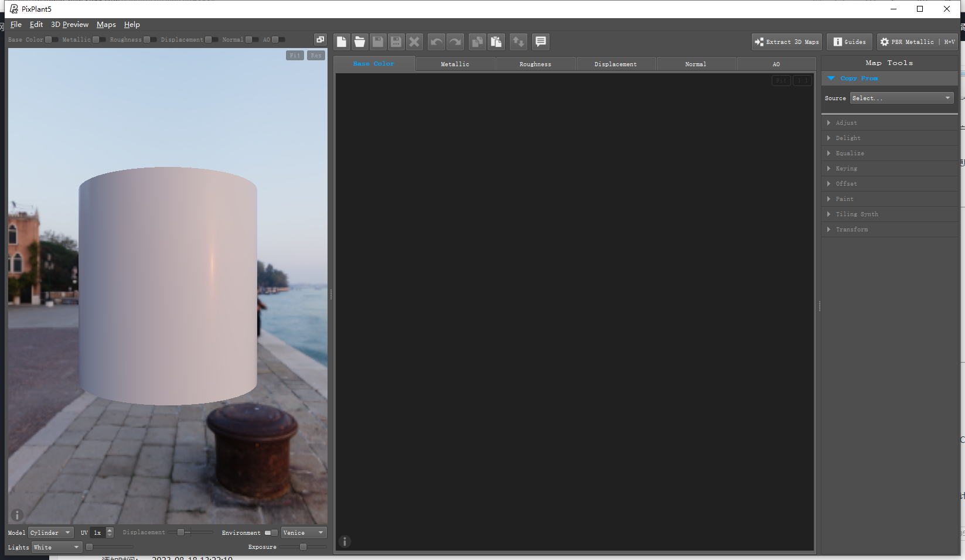Expand the Offset tool section
This screenshot has height=560, width=965.
click(x=889, y=183)
